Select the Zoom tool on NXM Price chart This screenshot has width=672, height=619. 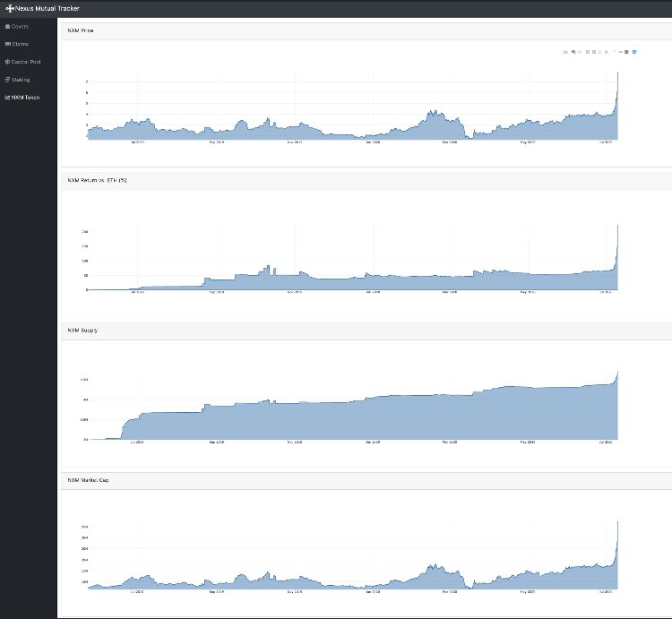573,52
